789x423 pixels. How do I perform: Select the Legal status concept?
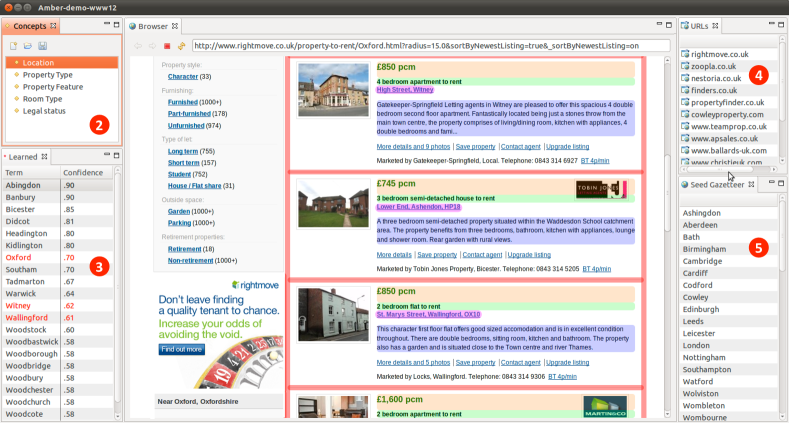[x=45, y=111]
